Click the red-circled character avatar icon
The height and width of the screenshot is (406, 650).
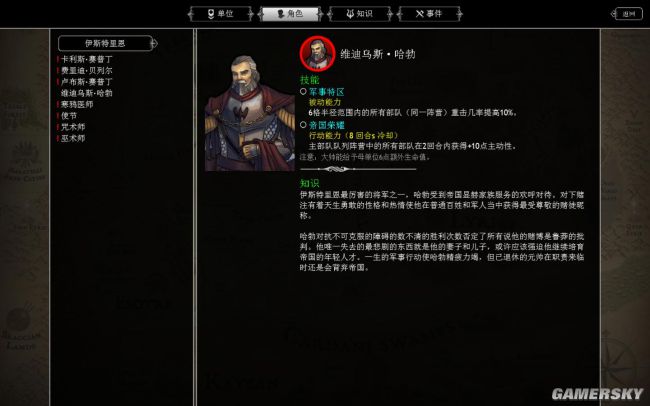318,54
